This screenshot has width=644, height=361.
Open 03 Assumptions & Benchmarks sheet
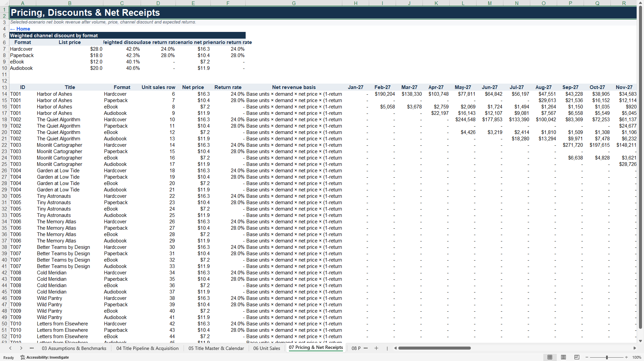click(74, 348)
